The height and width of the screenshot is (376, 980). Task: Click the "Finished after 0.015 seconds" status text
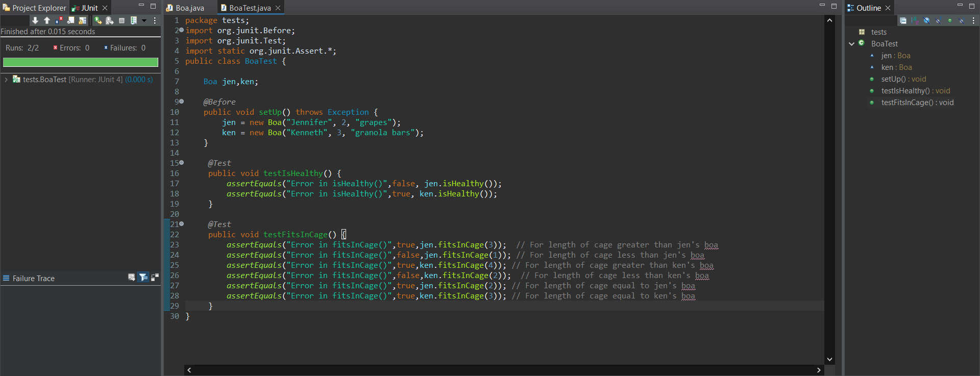48,32
